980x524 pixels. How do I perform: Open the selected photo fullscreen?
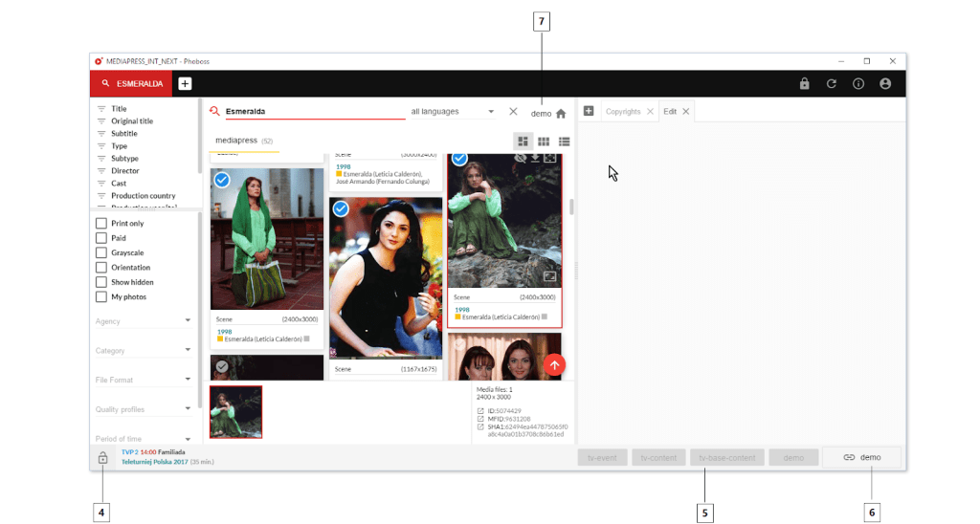[x=550, y=158]
